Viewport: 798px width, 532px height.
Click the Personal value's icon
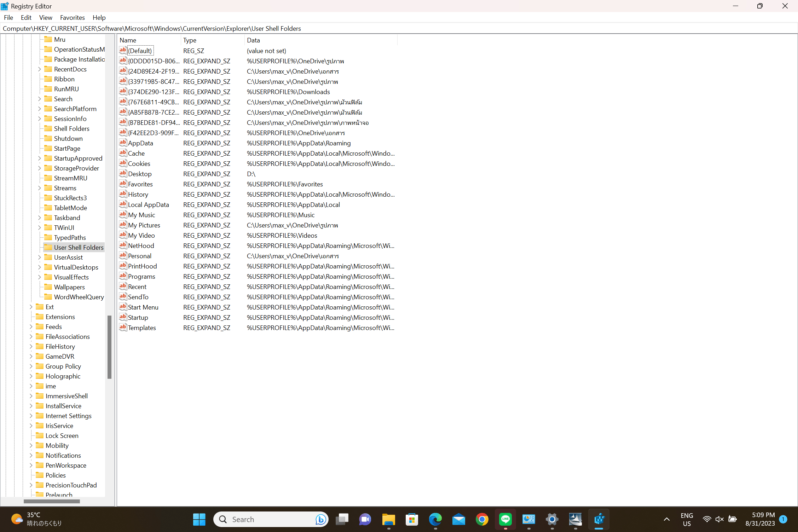click(123, 256)
